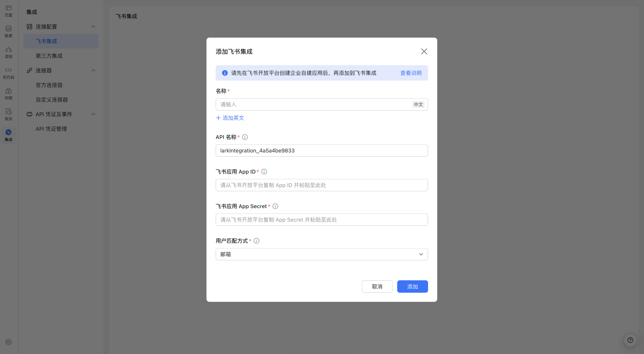
Task: Click the info icon next to 飞书应用 App ID
Action: [x=264, y=172]
